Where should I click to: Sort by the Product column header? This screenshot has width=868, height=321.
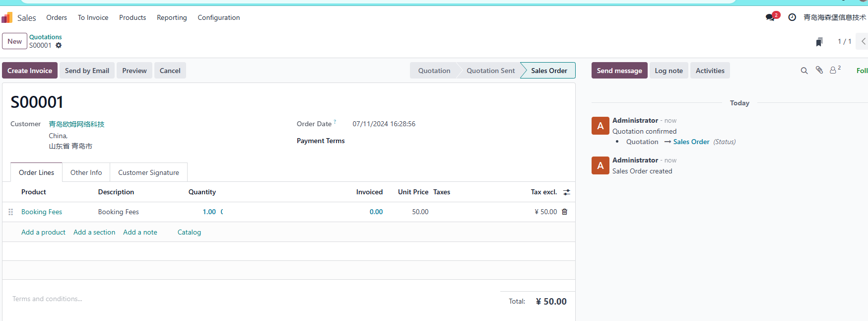[34, 192]
